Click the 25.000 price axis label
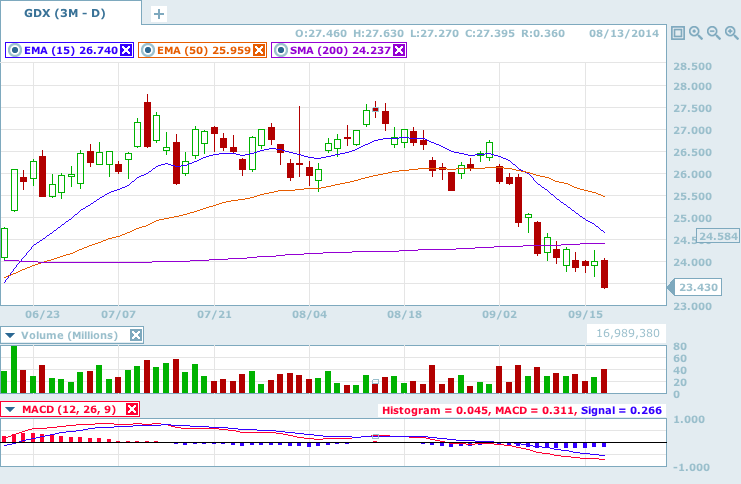The height and width of the screenshot is (484, 741). tap(692, 218)
